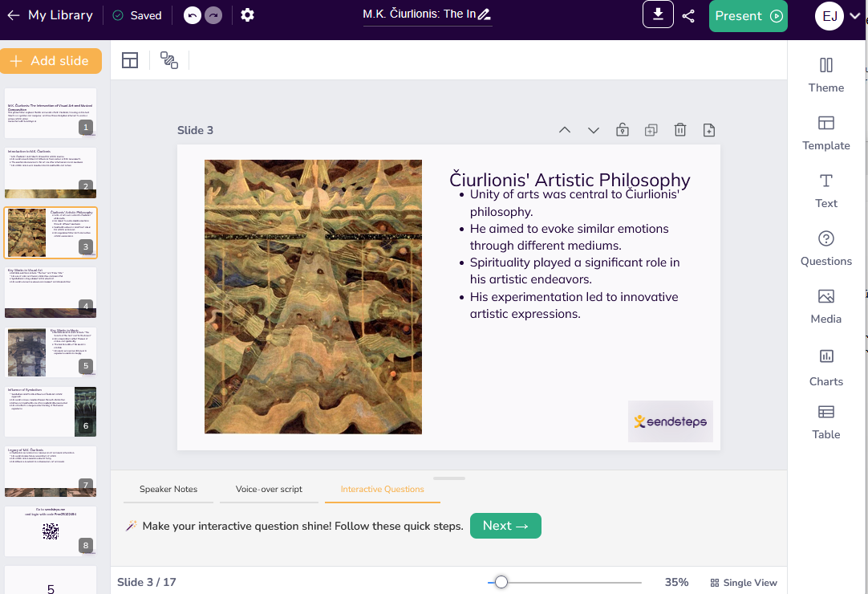The height and width of the screenshot is (594, 868).
Task: Open the Media panel
Action: [825, 306]
